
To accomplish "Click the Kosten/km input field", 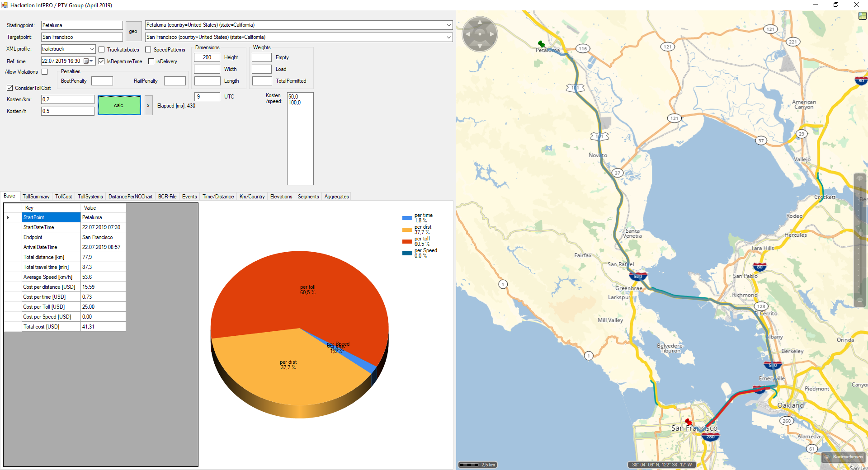I will (67, 99).
